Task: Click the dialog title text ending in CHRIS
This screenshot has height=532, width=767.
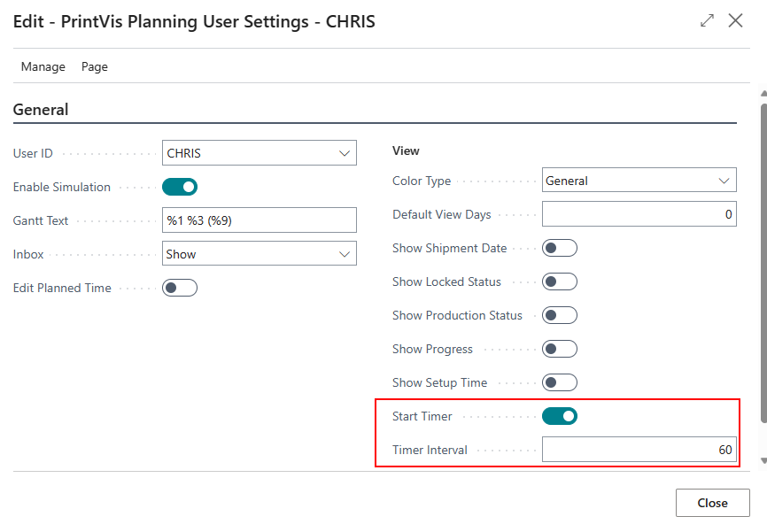Action: pos(194,21)
